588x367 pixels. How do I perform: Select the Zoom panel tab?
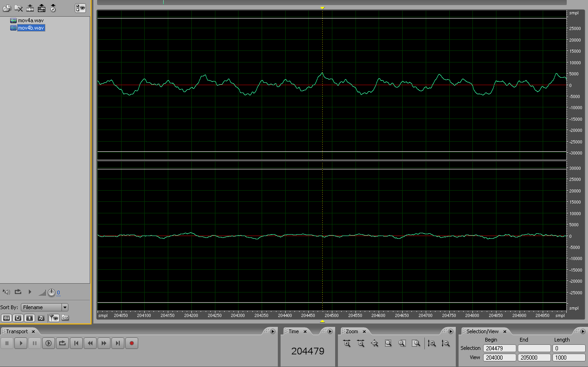tap(352, 331)
